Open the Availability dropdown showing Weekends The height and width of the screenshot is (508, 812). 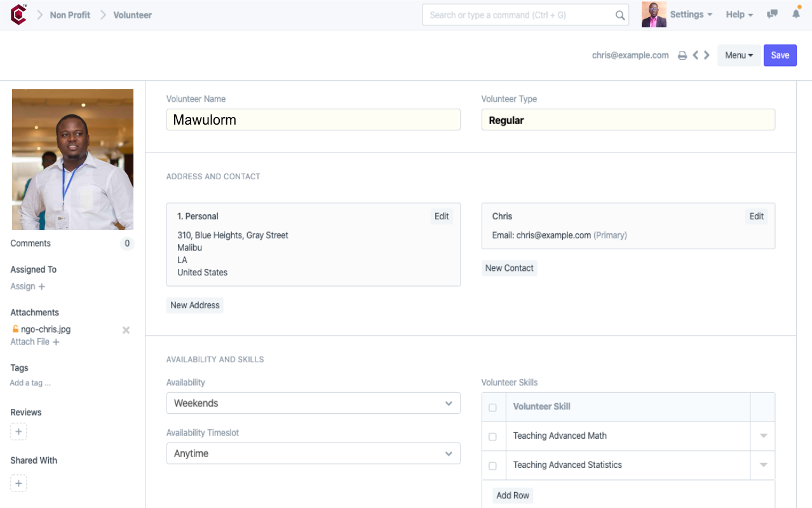pyautogui.click(x=313, y=403)
